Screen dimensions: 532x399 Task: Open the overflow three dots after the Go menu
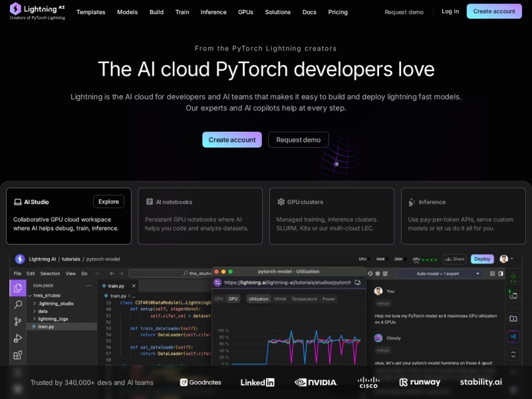(x=97, y=273)
